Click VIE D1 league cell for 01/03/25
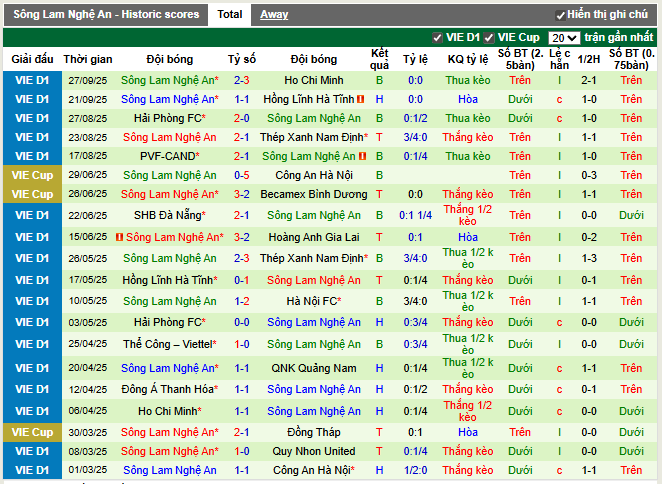This screenshot has width=662, height=484. 33,470
